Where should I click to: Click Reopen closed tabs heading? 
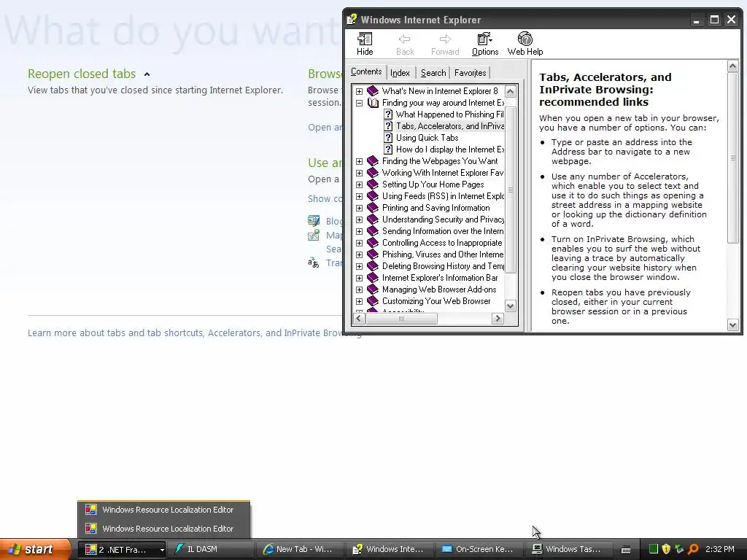(x=82, y=74)
